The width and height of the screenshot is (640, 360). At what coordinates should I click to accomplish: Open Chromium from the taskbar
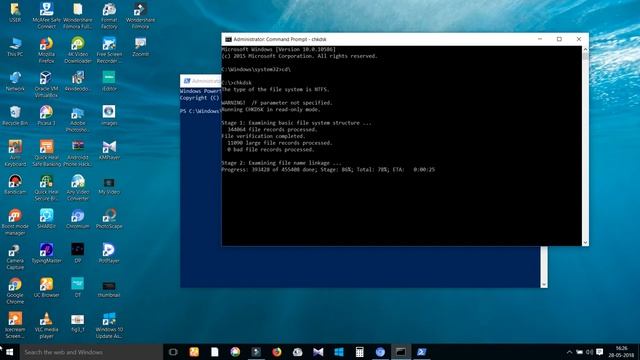[380, 352]
